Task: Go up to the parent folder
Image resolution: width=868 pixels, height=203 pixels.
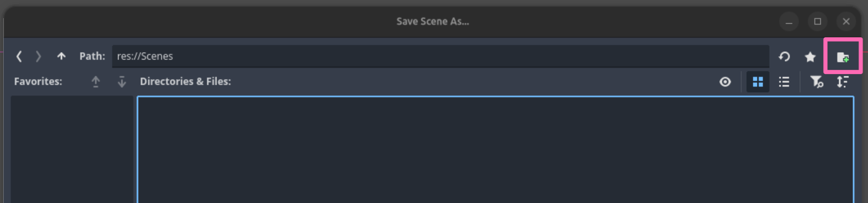Action: [x=61, y=56]
